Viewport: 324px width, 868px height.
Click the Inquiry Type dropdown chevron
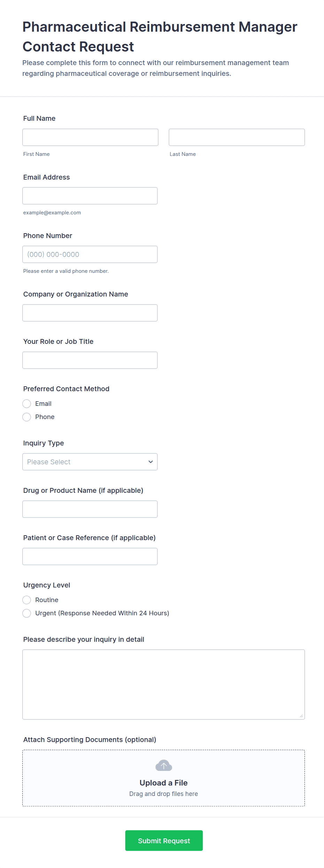[151, 462]
